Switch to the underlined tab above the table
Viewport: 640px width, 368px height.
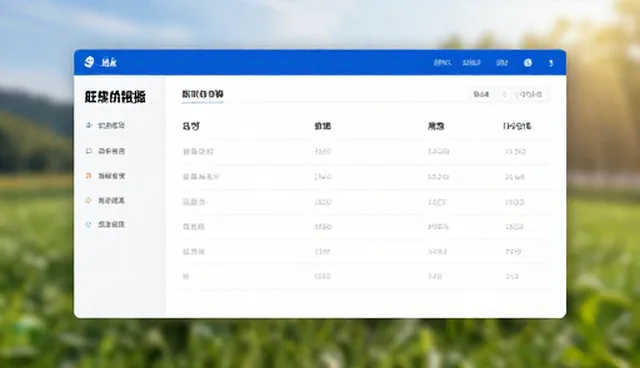pyautogui.click(x=203, y=94)
